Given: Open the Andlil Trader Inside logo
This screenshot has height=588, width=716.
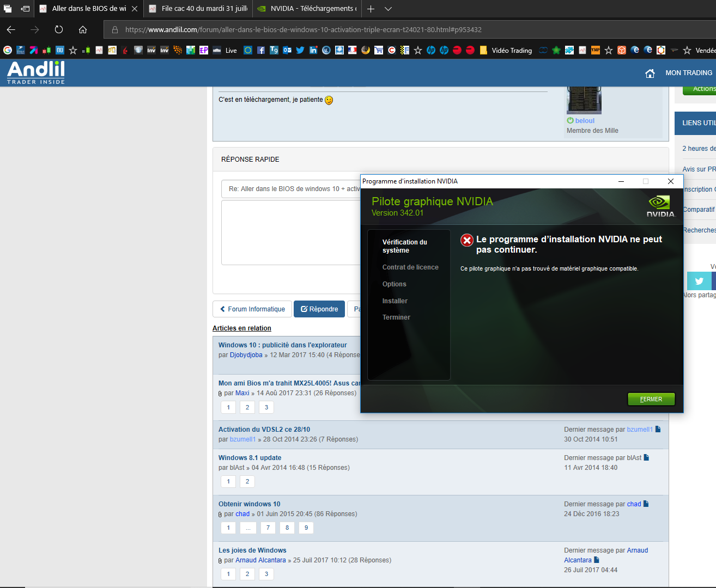Looking at the screenshot, I should click(x=36, y=72).
